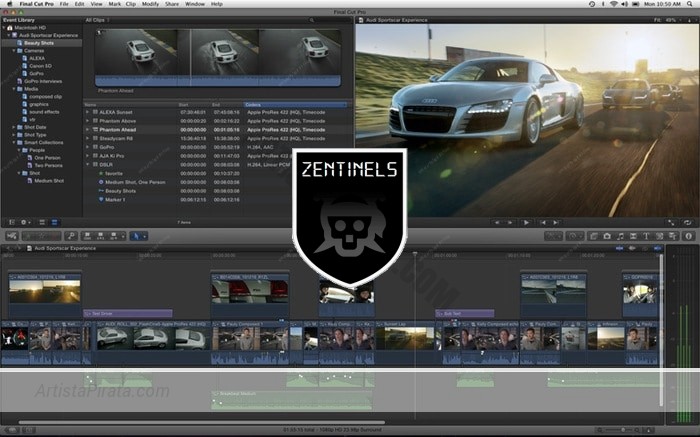This screenshot has width=700, height=437.
Task: Expand the ALEXA Sunset clip row
Action: [x=88, y=111]
